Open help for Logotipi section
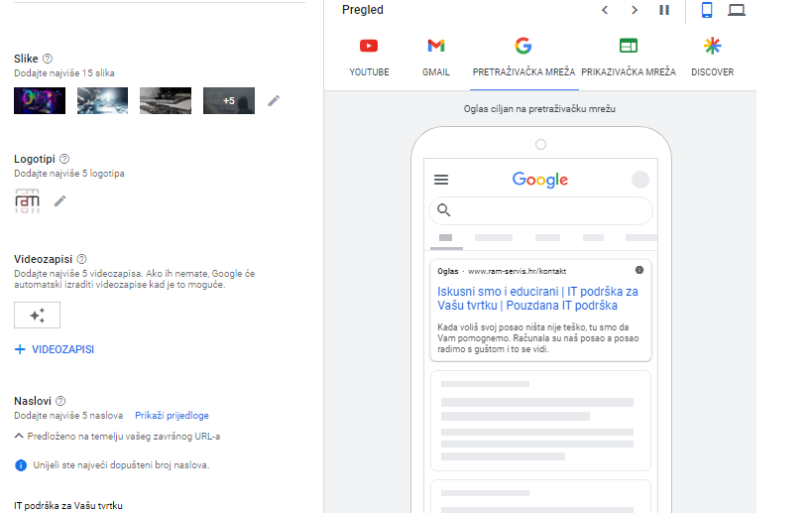The width and height of the screenshot is (812, 513). [x=64, y=159]
